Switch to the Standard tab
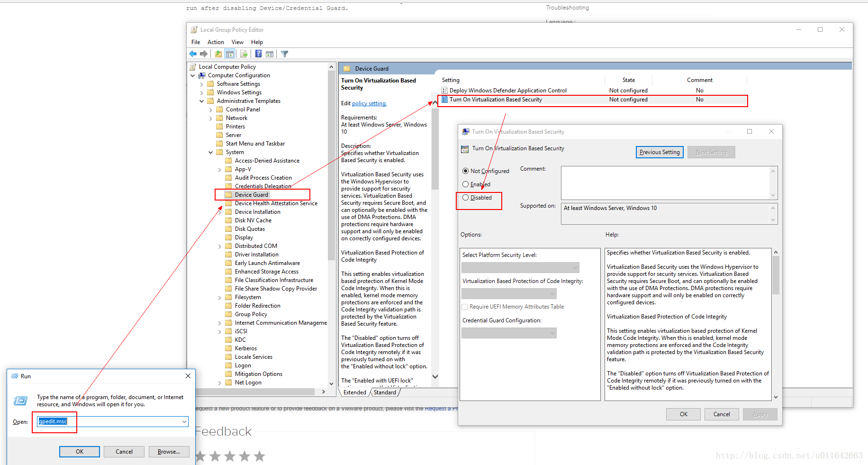868x465 pixels. tap(385, 392)
